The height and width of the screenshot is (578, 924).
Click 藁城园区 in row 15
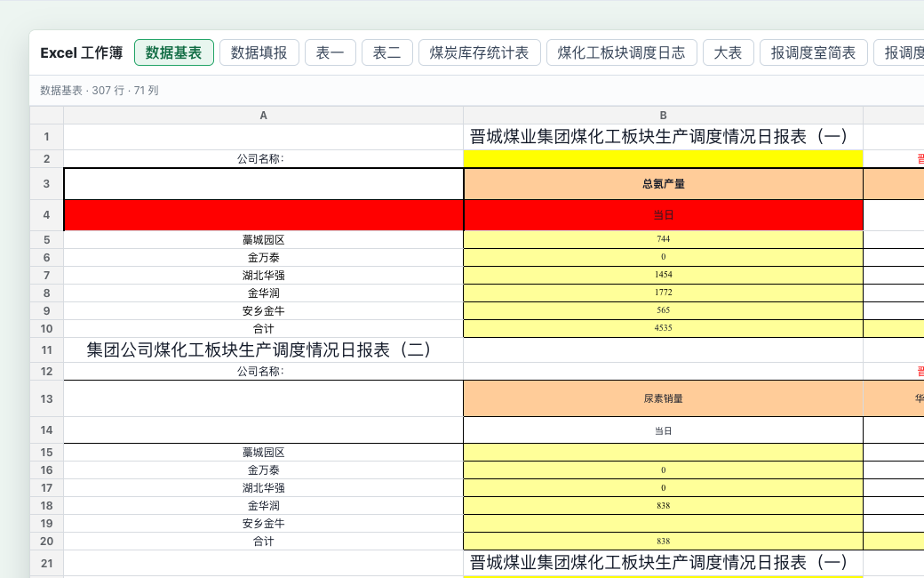pyautogui.click(x=263, y=453)
